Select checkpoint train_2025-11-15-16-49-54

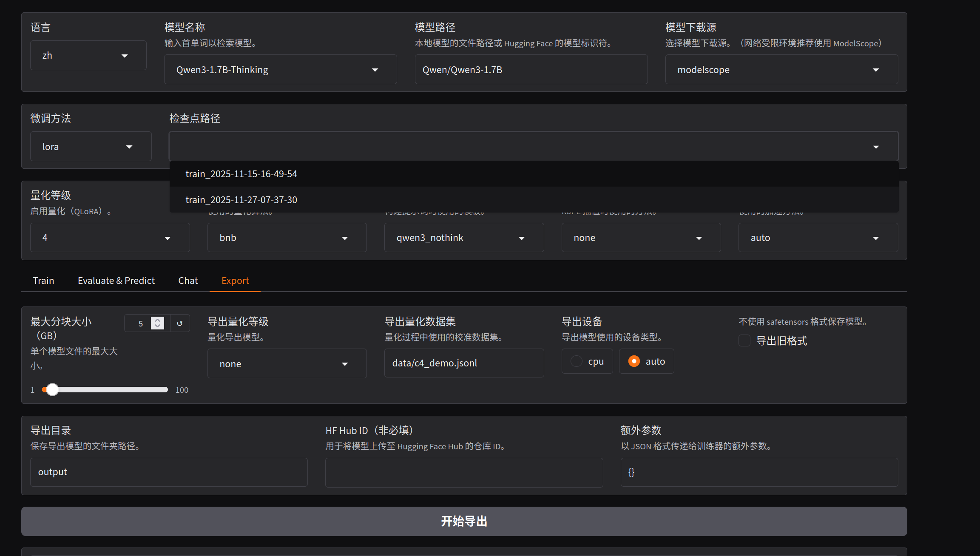241,174
